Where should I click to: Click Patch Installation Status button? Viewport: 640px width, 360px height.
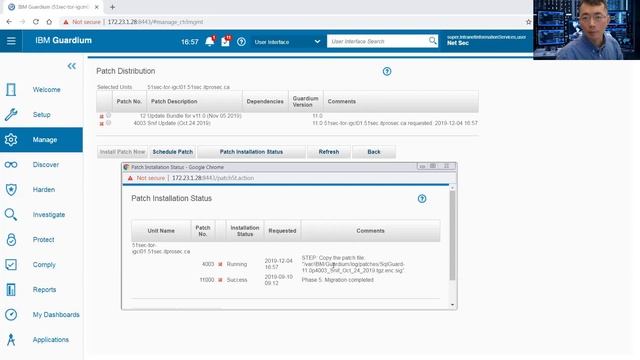coord(251,152)
